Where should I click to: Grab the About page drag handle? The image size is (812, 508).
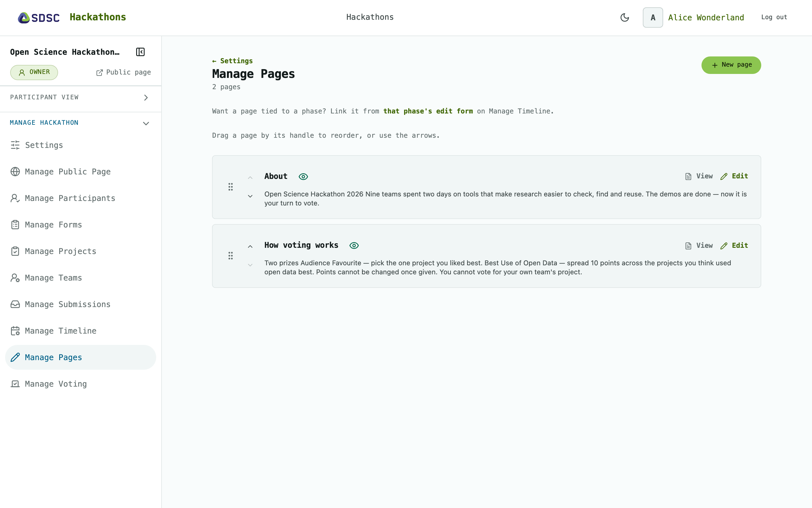point(231,187)
